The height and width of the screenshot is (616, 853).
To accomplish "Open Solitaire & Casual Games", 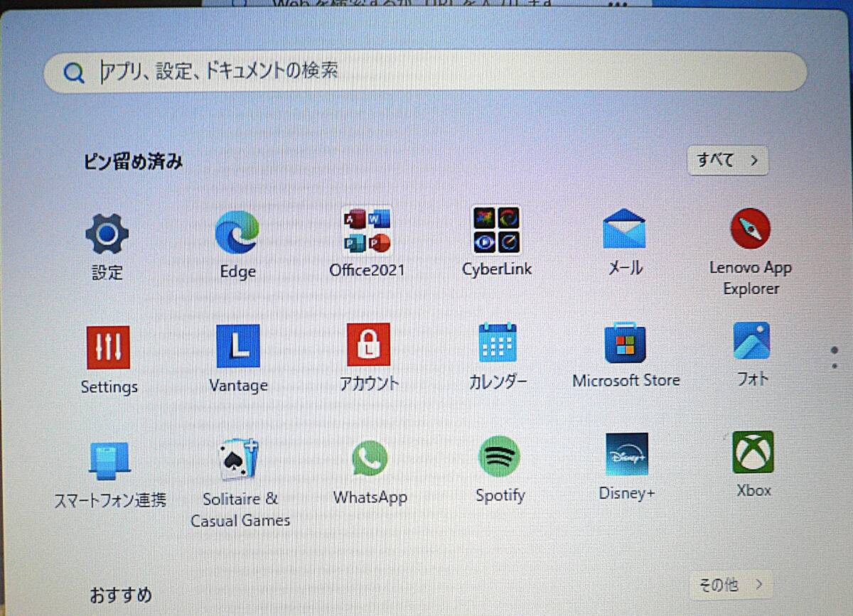I will 237,458.
